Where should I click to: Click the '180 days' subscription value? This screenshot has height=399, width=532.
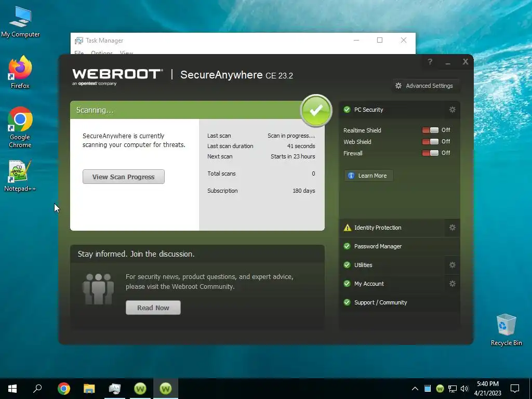(x=303, y=191)
